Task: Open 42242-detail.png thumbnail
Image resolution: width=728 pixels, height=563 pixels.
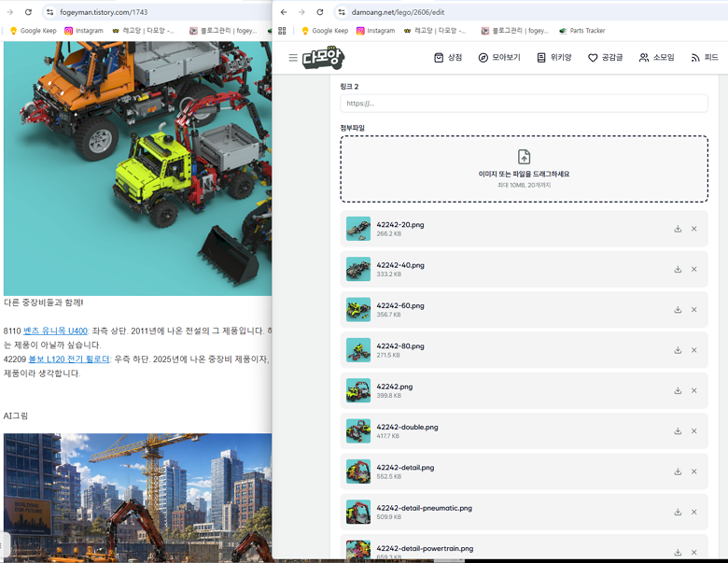Action: point(358,471)
